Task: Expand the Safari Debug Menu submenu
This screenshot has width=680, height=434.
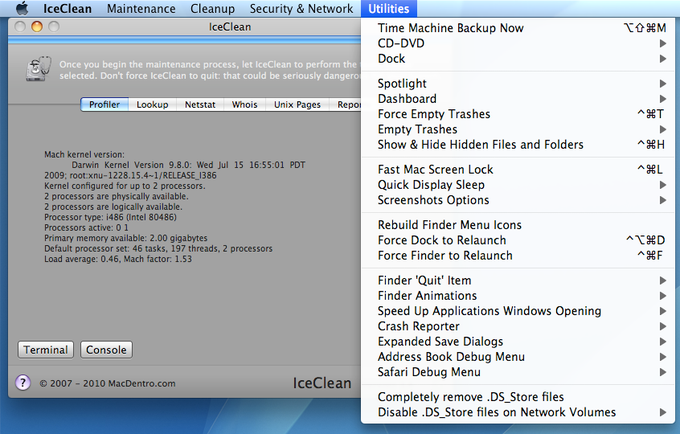Action: pos(519,372)
